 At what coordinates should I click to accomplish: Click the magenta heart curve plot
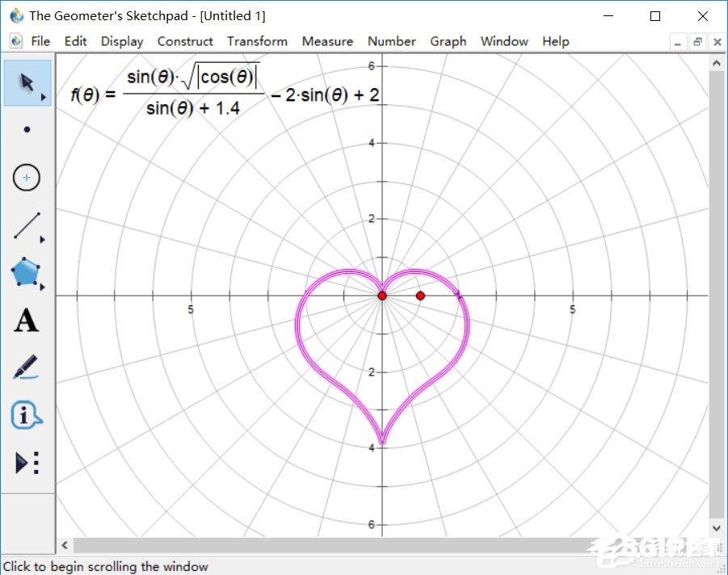[x=466, y=325]
